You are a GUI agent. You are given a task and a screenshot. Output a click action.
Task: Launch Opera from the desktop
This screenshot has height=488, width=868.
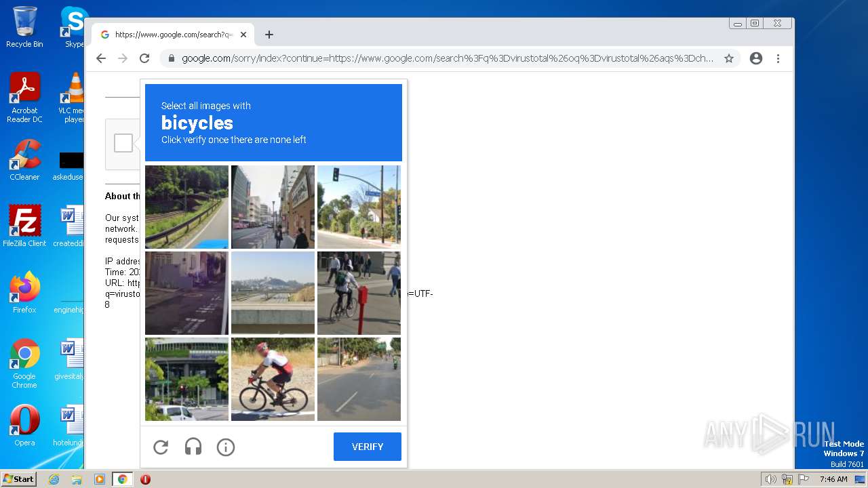(24, 425)
